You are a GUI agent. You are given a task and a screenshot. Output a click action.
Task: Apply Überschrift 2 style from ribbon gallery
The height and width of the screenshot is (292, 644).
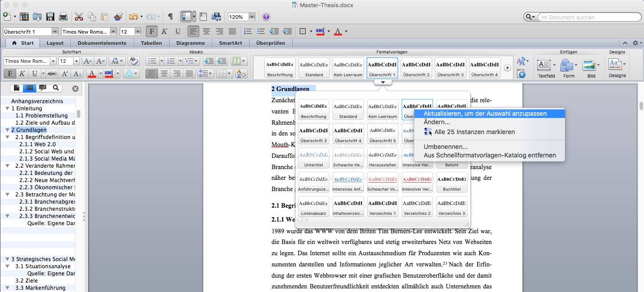click(x=416, y=68)
